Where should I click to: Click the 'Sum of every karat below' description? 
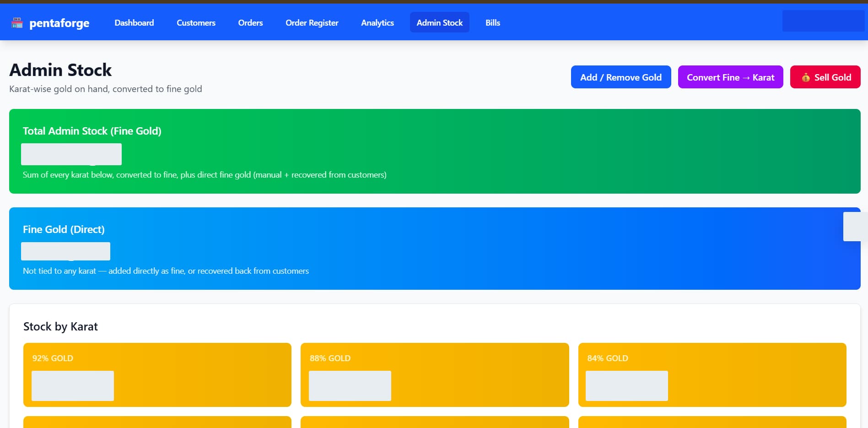click(x=205, y=175)
